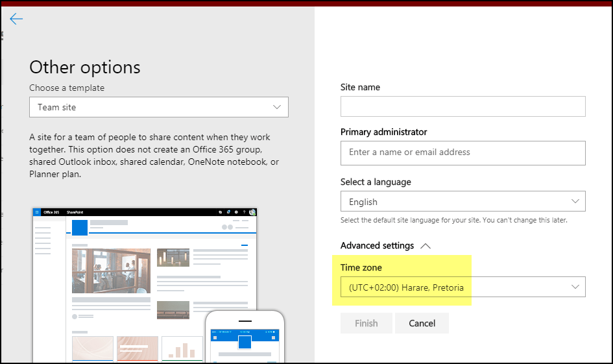Click the meeting room photo in preview

[x=111, y=271]
